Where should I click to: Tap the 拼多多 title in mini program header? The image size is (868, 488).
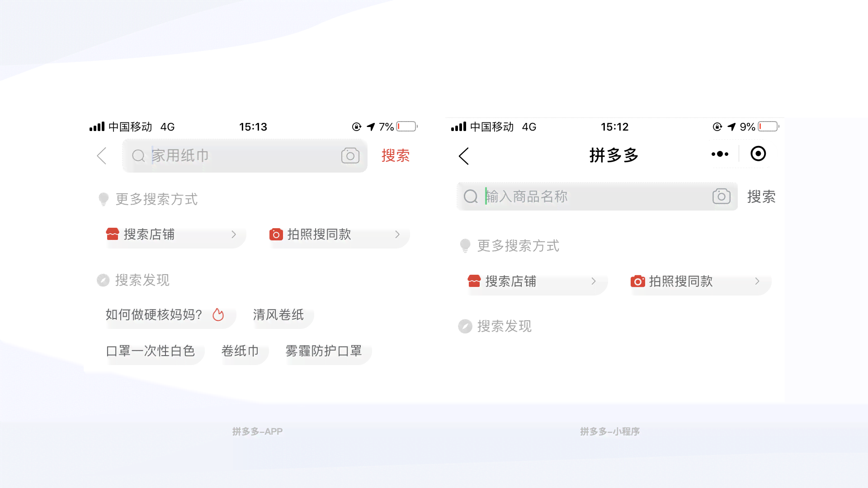(x=614, y=155)
